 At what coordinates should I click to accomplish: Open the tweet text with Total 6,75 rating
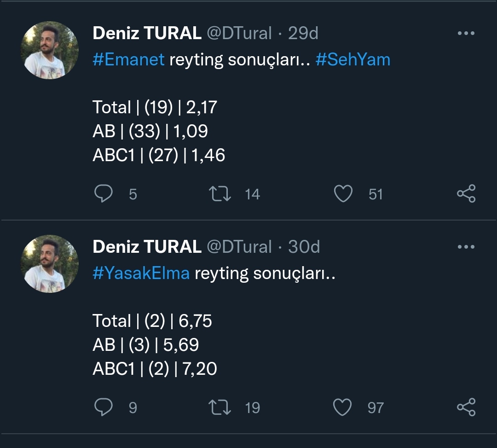(x=152, y=321)
